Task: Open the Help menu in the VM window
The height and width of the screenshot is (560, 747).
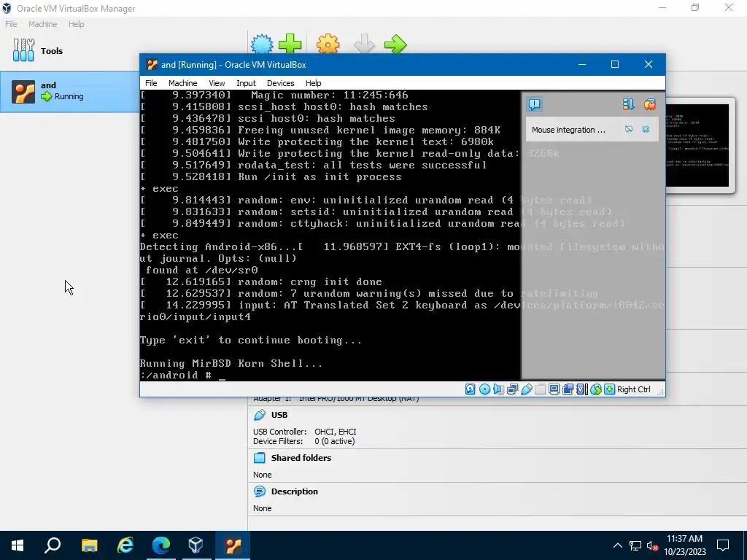Action: [x=313, y=83]
